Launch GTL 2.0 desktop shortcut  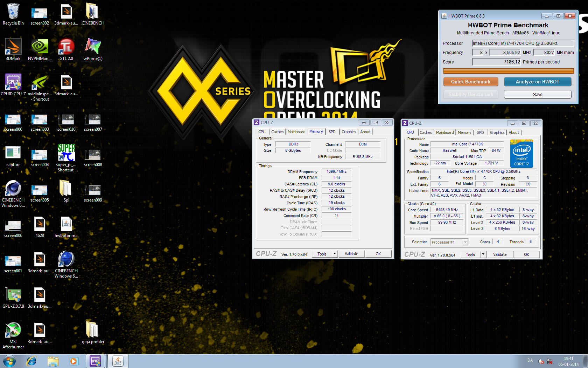tap(66, 49)
